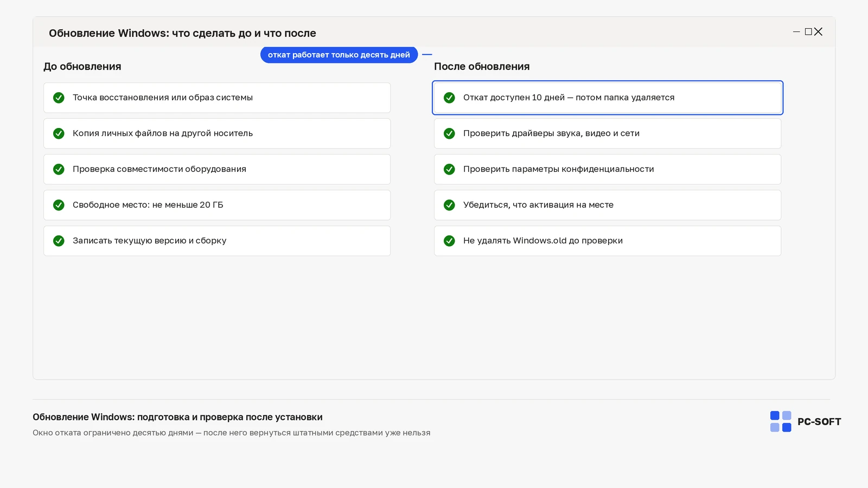Click caption 'Обновление Windows: подготовка и проверка'
The width and height of the screenshot is (868, 488).
point(177,417)
